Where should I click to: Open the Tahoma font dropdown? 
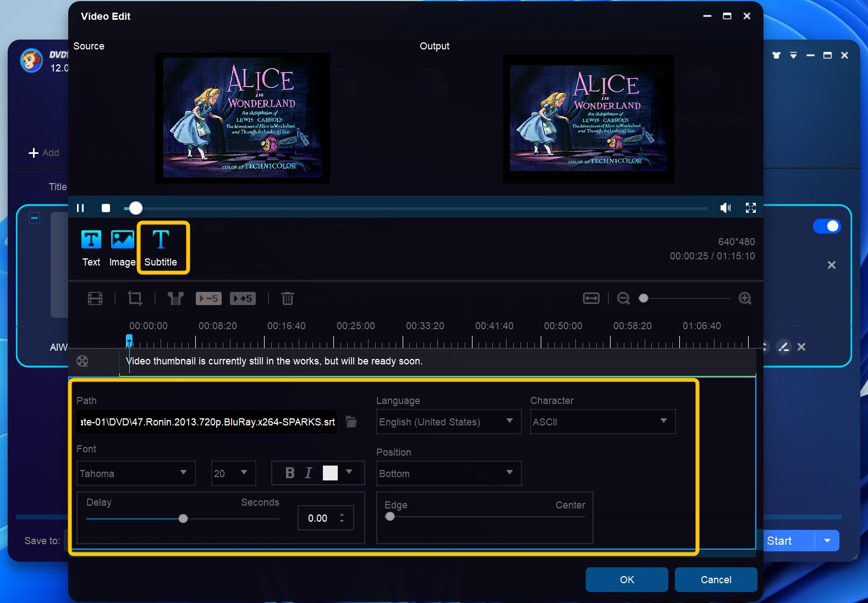click(x=136, y=473)
